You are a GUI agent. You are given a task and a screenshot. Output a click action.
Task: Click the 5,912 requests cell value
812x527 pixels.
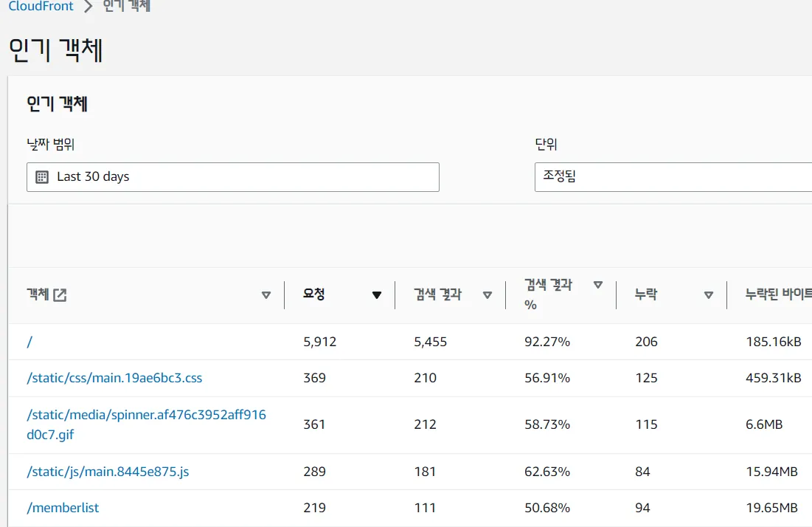coord(320,342)
